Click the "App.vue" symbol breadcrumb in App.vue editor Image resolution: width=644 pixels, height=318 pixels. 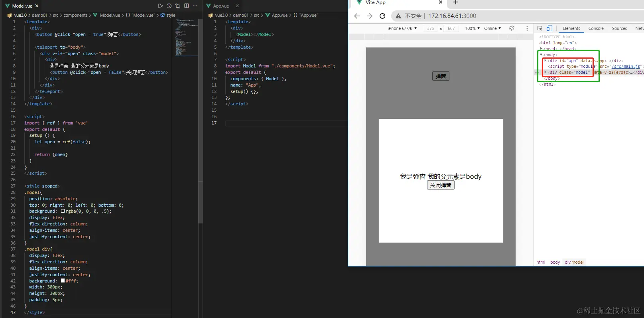[x=306, y=15]
